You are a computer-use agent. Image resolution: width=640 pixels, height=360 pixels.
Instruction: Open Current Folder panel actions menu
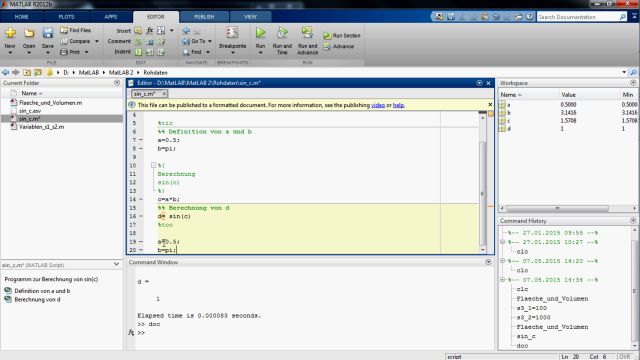tap(117, 83)
